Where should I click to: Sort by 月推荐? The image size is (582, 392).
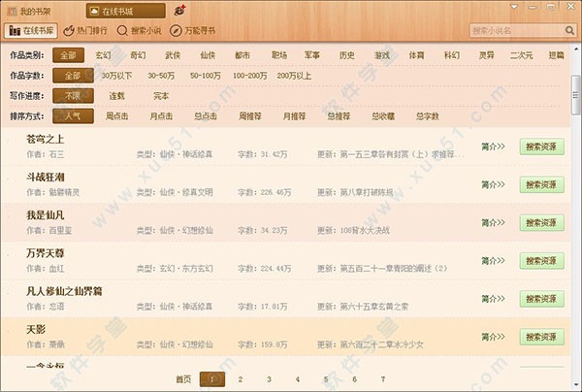coord(294,116)
